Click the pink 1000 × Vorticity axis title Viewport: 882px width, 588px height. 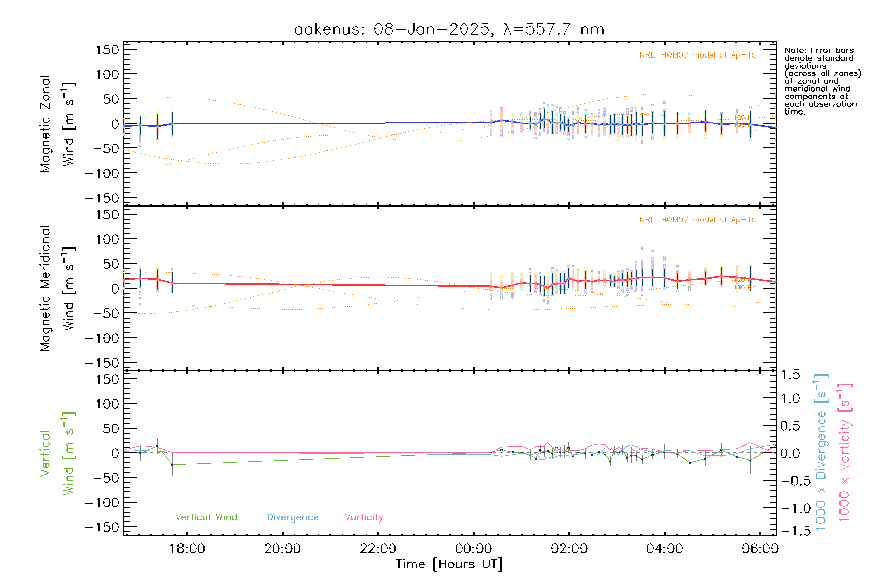(844, 452)
